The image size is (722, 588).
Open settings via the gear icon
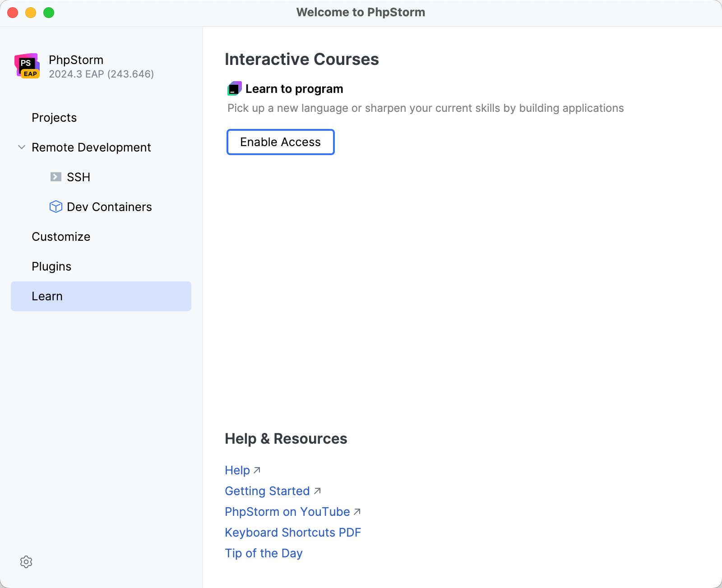(26, 562)
